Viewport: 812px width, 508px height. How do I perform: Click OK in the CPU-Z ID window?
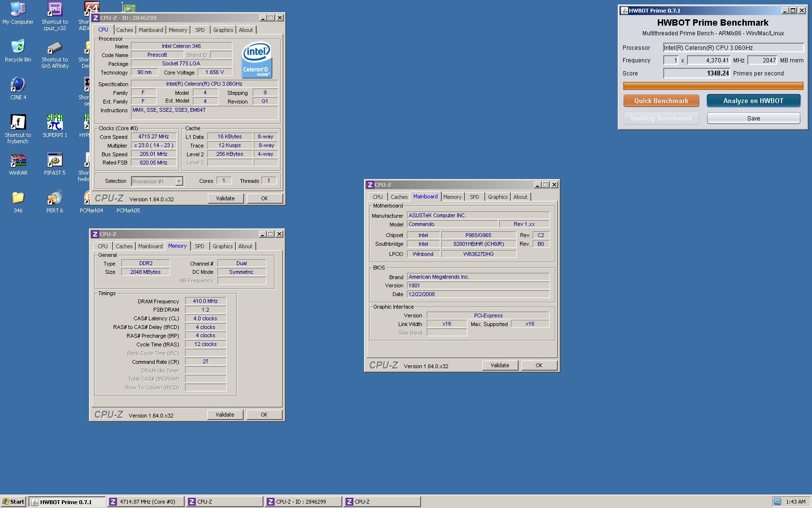pos(264,198)
